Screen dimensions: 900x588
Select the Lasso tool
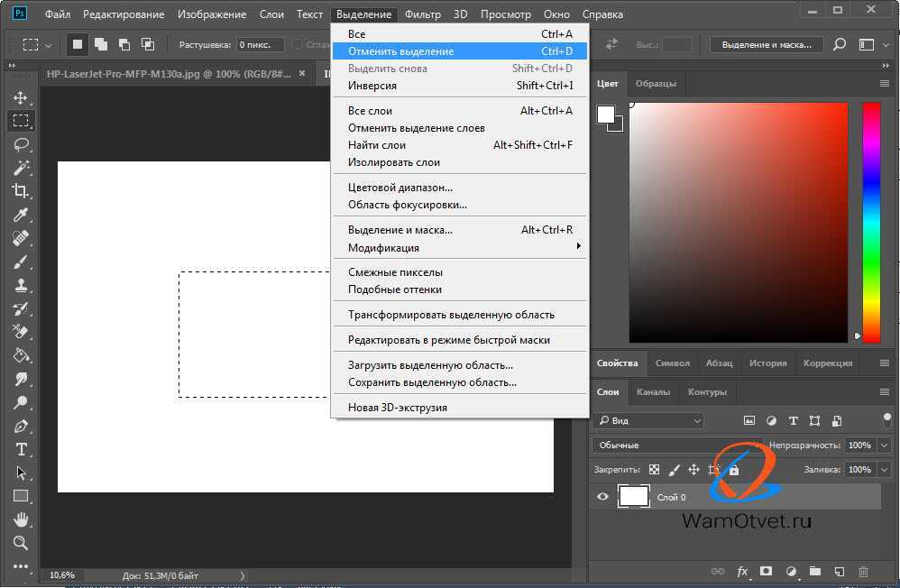pyautogui.click(x=21, y=144)
